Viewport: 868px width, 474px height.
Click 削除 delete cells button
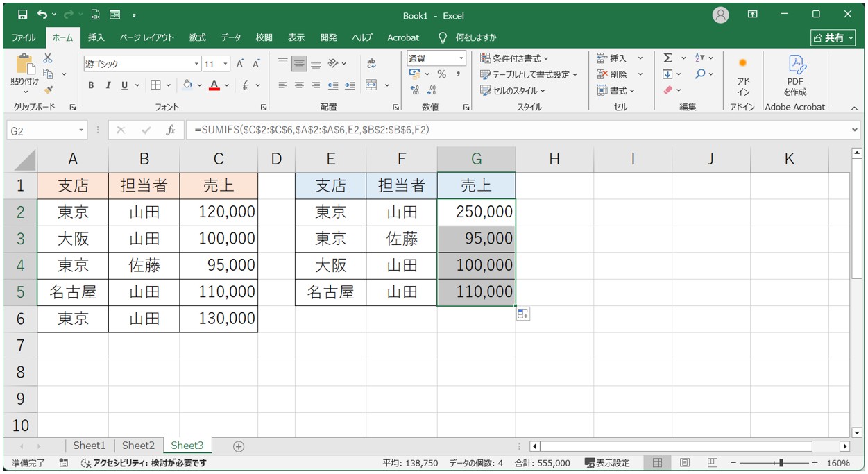[613, 74]
